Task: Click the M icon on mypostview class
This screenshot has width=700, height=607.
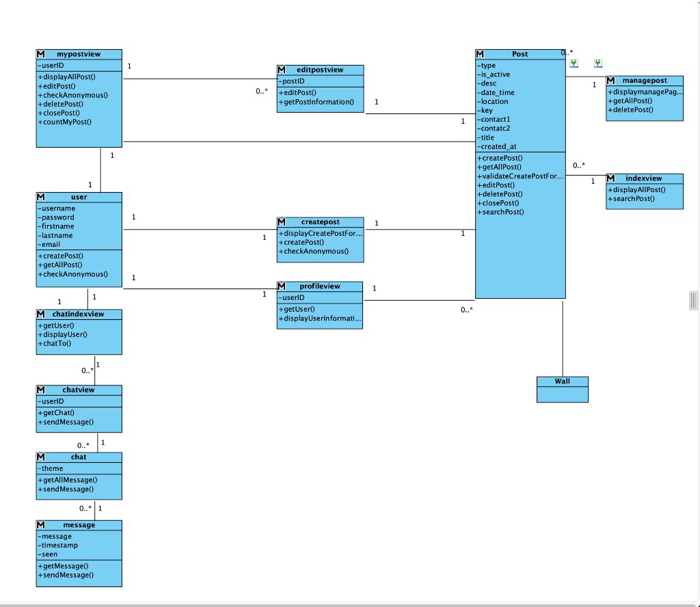Action: pos(40,53)
